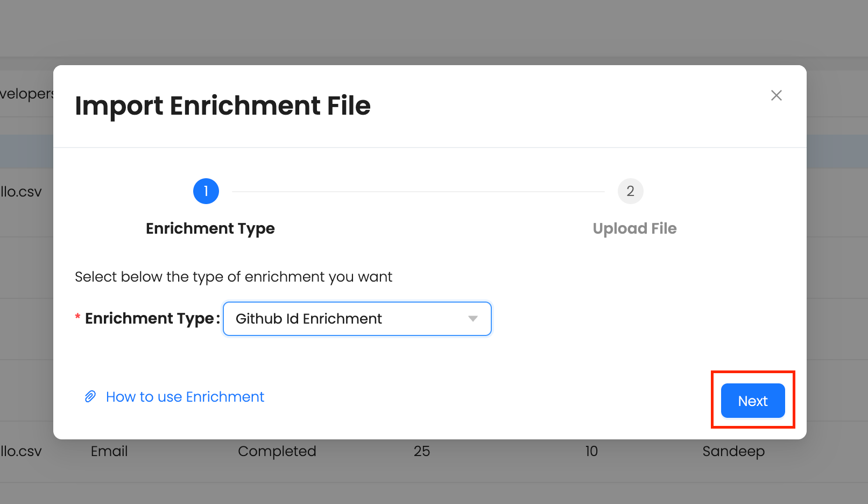The width and height of the screenshot is (868, 504).
Task: Click the Enrichment Type field label
Action: click(x=150, y=319)
